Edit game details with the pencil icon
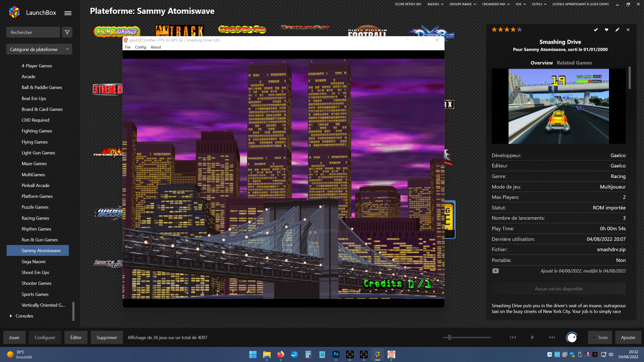644x362 pixels. [x=617, y=30]
